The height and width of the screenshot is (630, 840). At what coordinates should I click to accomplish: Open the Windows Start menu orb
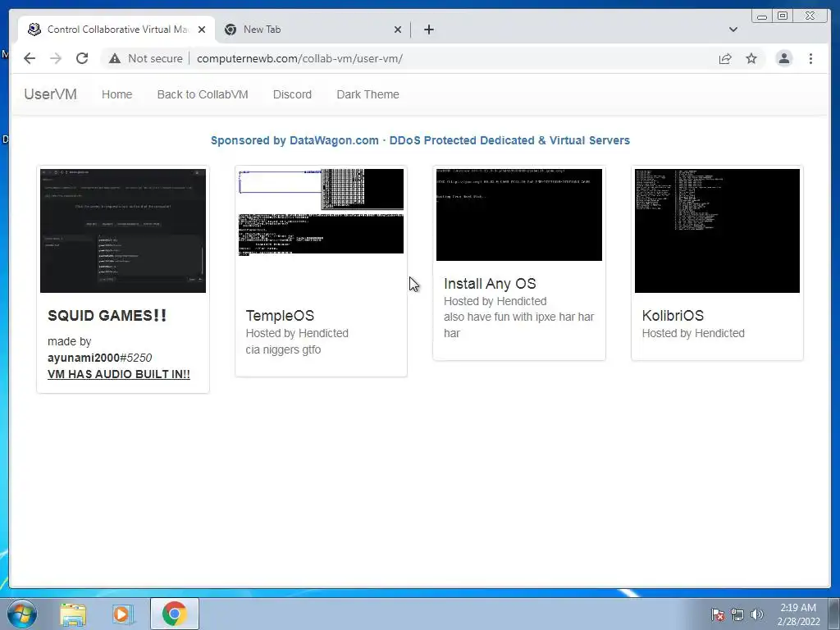click(22, 614)
